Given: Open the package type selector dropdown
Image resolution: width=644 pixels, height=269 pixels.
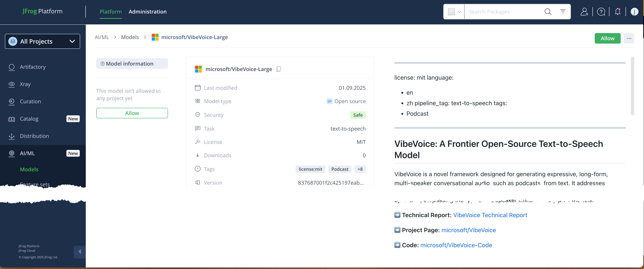Looking at the screenshot, I should coord(454,12).
